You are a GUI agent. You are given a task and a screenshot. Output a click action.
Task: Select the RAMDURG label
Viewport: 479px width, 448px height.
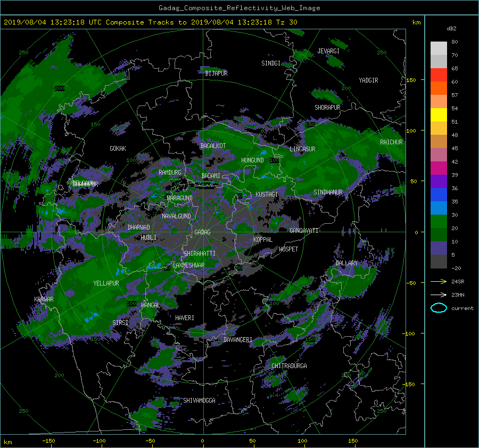[170, 173]
